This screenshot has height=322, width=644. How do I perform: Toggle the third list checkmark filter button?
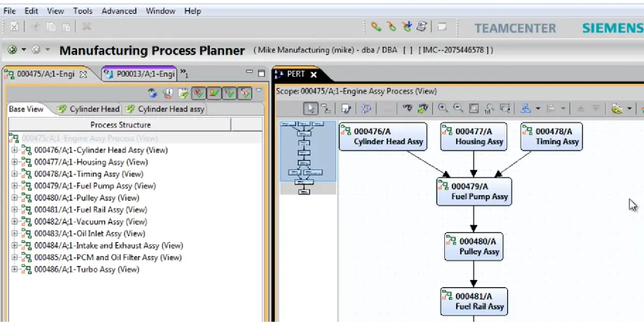pyautogui.click(x=230, y=93)
